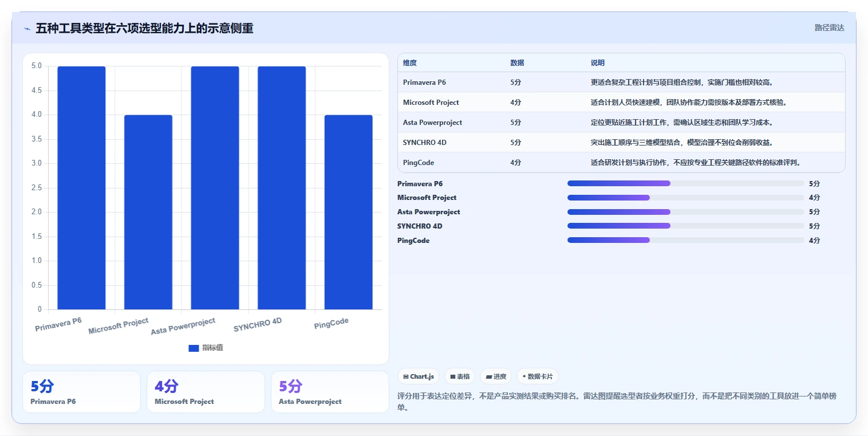Select the SYNCHRO 4D table row name

425,143
